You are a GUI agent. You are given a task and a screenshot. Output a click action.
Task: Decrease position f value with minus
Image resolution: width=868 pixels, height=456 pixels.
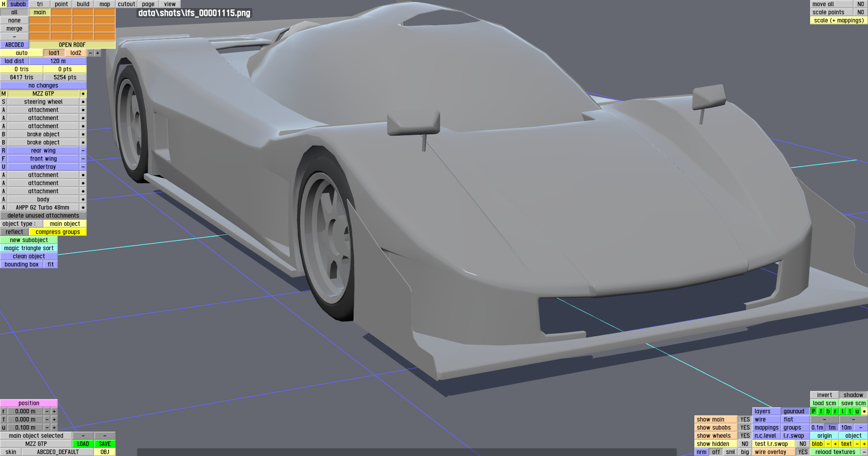(x=47, y=419)
